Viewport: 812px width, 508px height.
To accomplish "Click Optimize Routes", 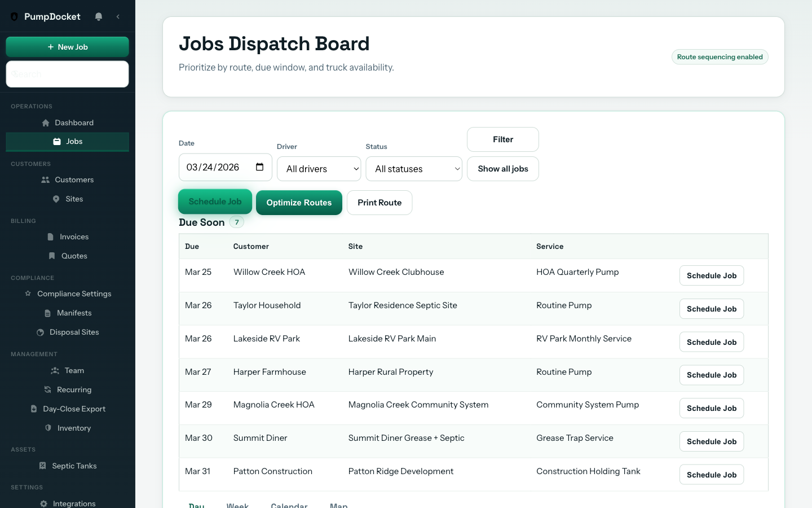I will click(x=299, y=202).
